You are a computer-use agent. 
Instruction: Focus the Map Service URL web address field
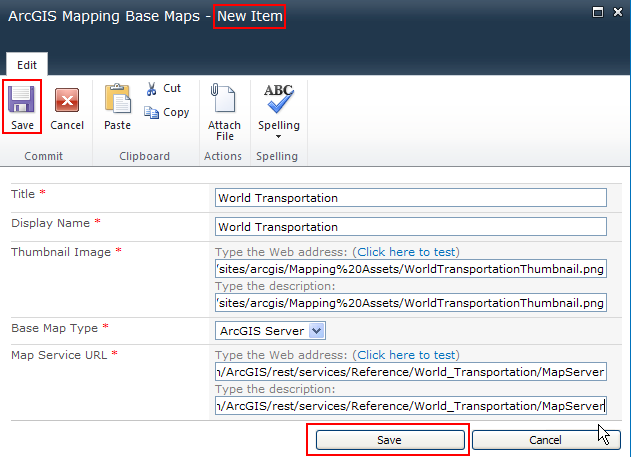point(410,372)
